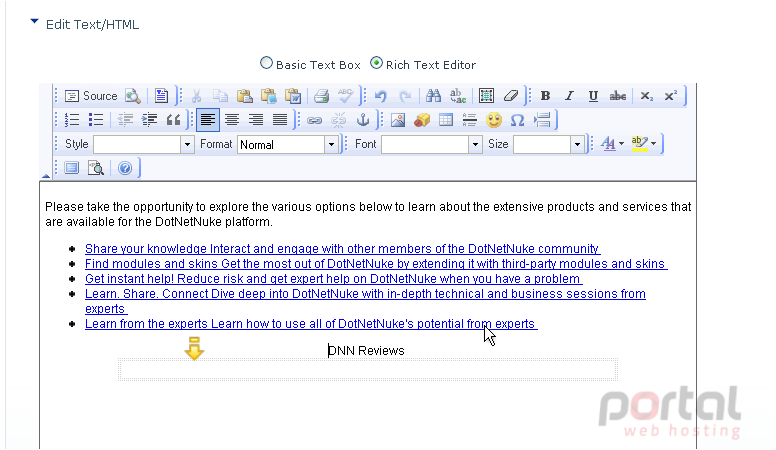Viewport: 776px width, 450px height.
Task: Select Block Justify alignment
Action: click(280, 120)
